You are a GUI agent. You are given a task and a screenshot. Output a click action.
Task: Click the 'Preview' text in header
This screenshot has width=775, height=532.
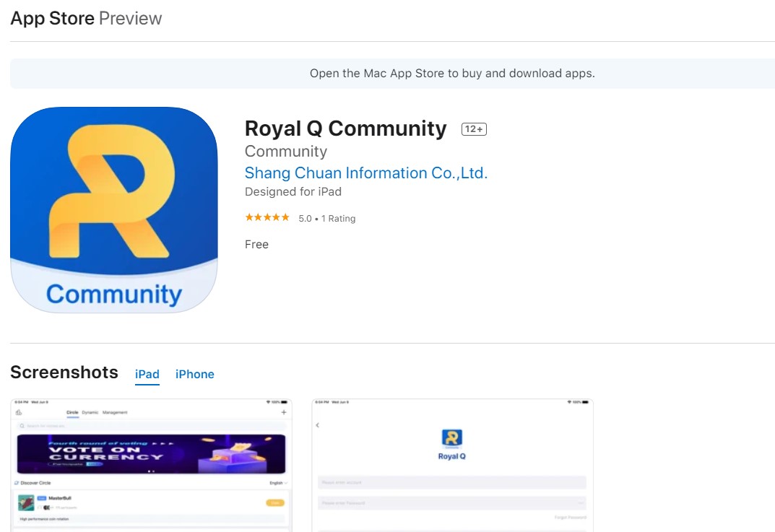click(x=130, y=18)
